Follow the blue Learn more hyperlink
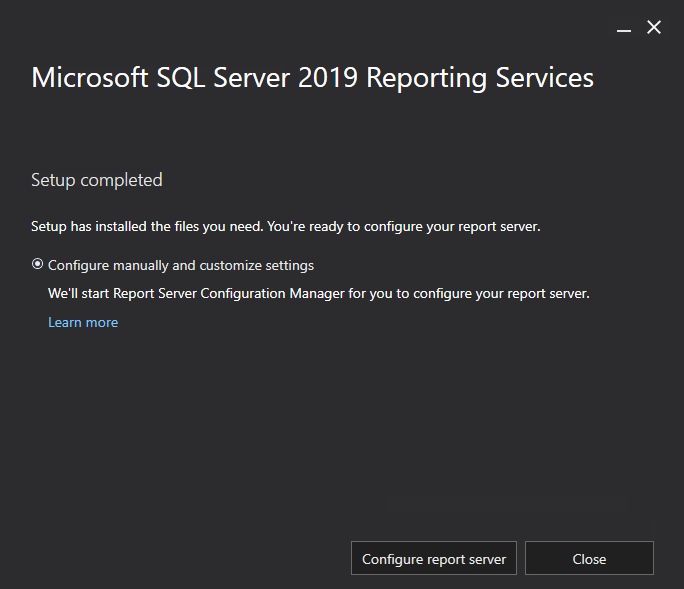The image size is (684, 589). click(x=83, y=322)
